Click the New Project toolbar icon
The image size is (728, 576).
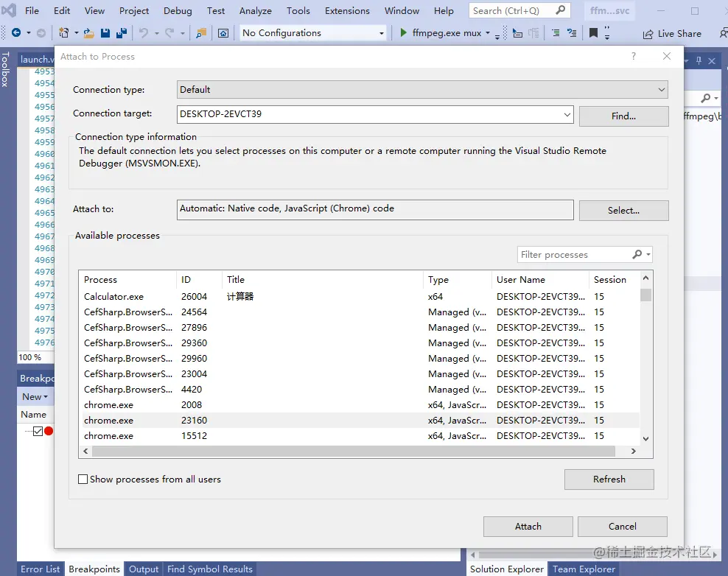[x=63, y=32]
